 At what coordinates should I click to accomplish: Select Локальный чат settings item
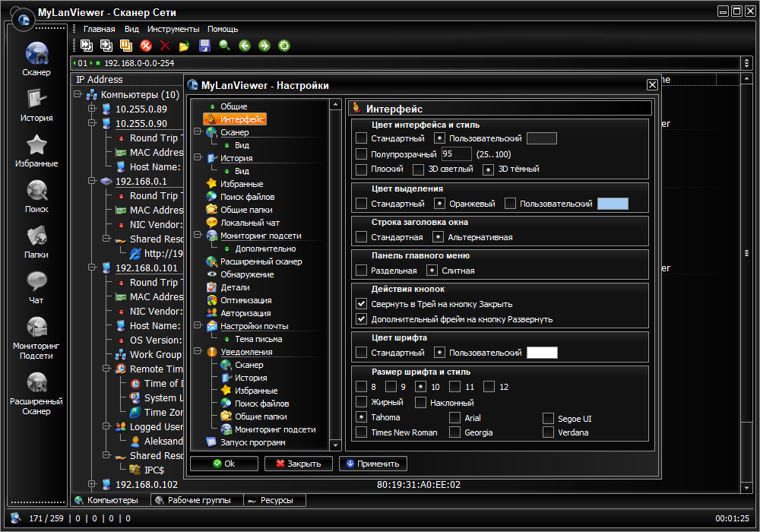(x=249, y=223)
